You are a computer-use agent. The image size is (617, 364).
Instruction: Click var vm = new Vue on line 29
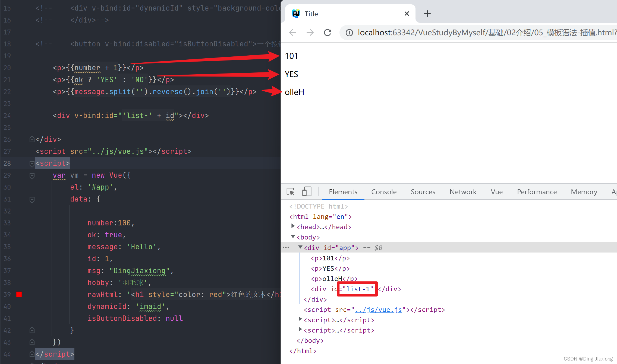[x=92, y=175]
